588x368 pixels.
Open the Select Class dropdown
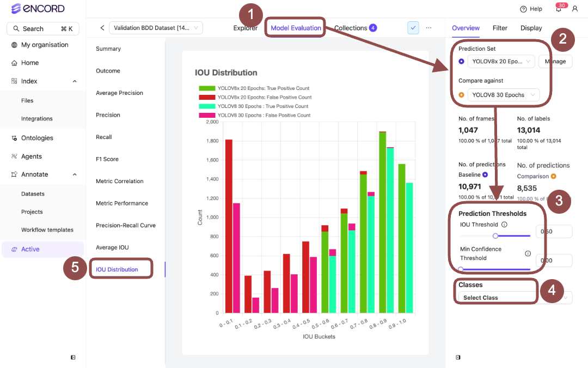515,298
